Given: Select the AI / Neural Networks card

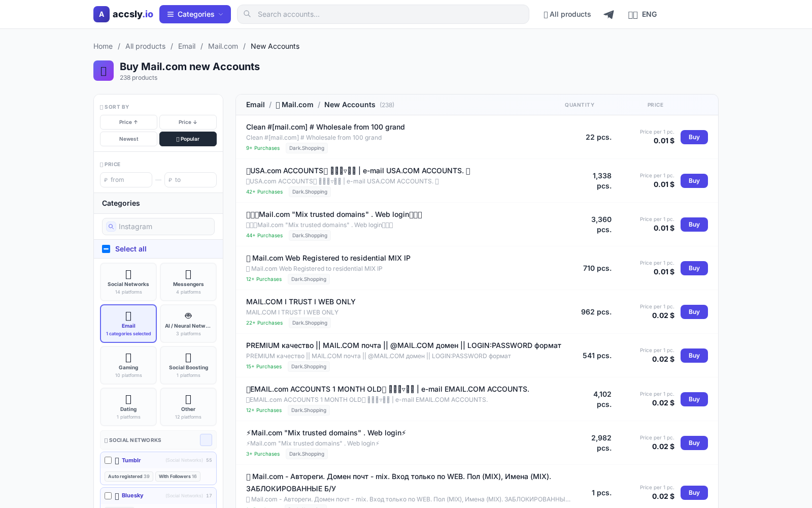Looking at the screenshot, I should [188, 324].
